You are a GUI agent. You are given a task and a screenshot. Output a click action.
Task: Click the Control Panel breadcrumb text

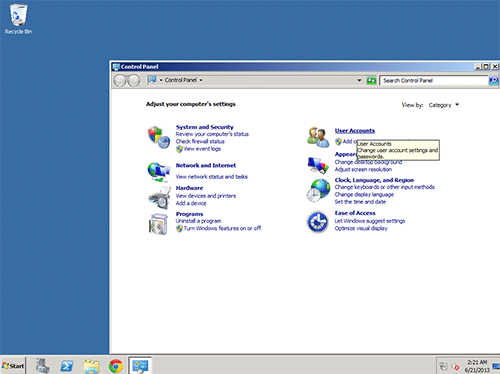tap(181, 80)
